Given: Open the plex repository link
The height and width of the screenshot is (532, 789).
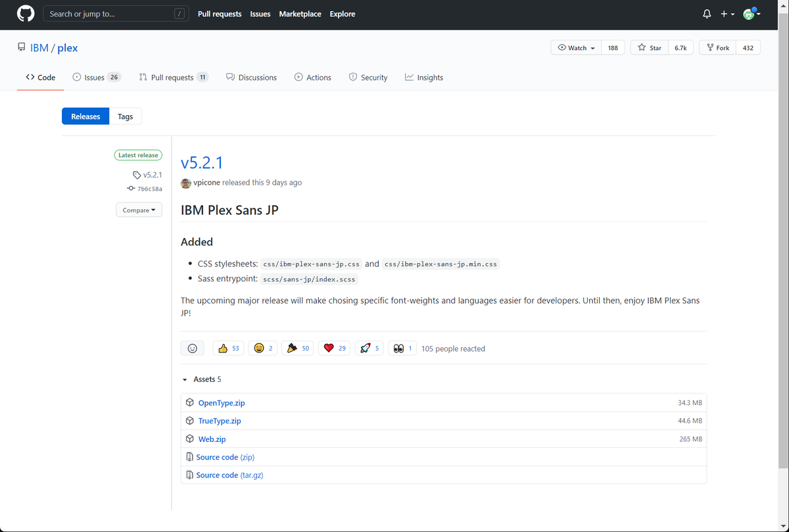Looking at the screenshot, I should (68, 48).
